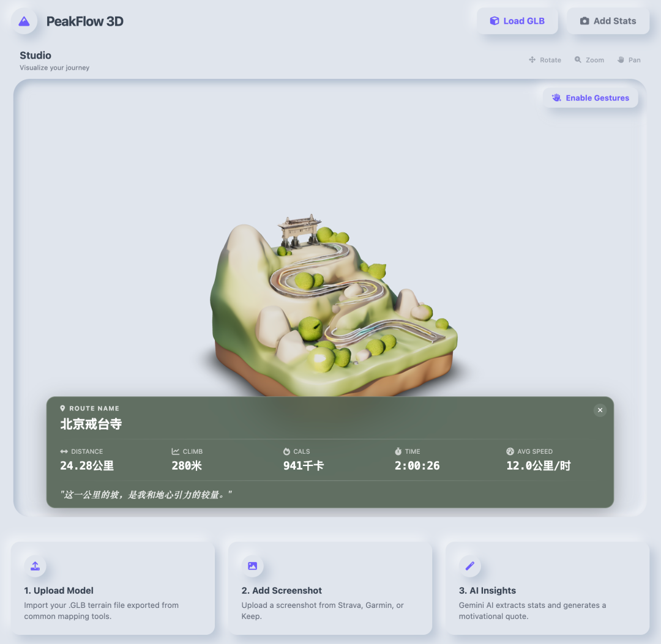Screen dimensions: 661x644
Task: Click the Zoom magnifier icon
Action: (x=578, y=60)
